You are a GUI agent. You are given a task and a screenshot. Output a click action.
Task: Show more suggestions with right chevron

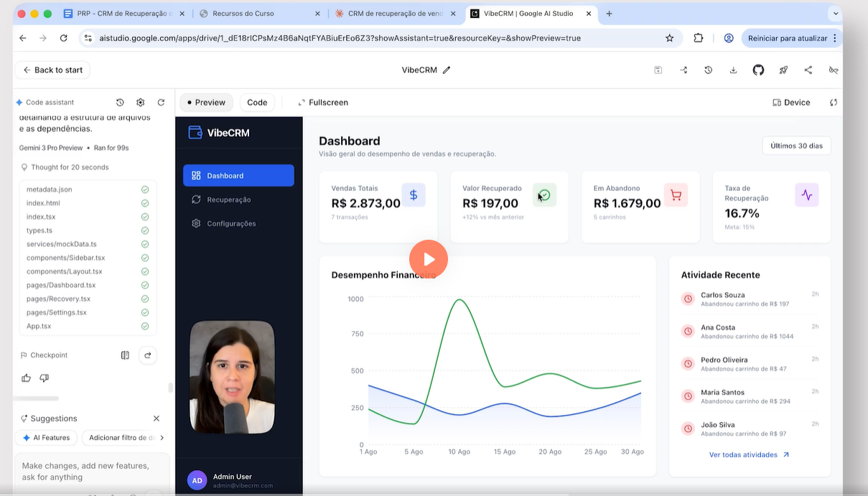pos(162,438)
